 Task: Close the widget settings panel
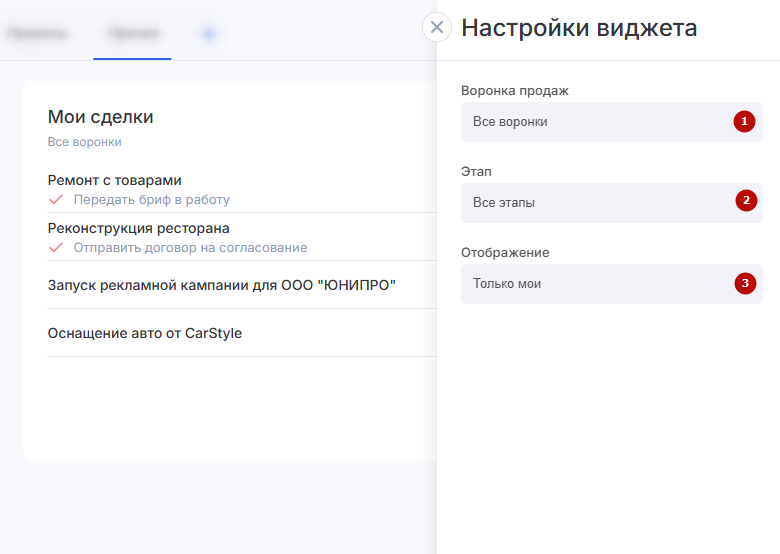pos(436,27)
